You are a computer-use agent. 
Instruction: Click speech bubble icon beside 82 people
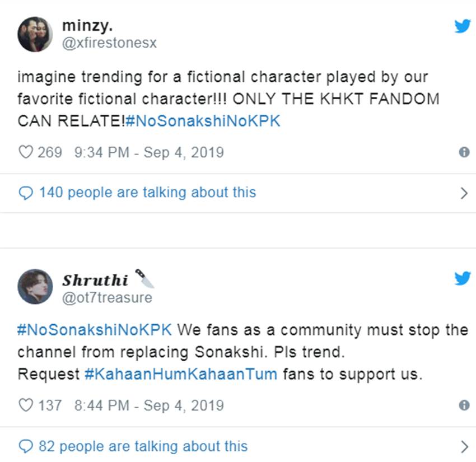(26, 446)
